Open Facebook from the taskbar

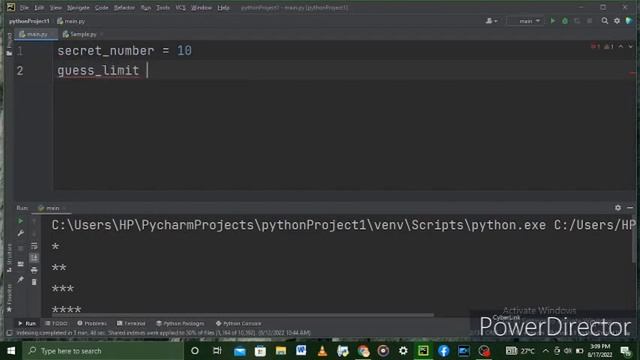[444, 351]
